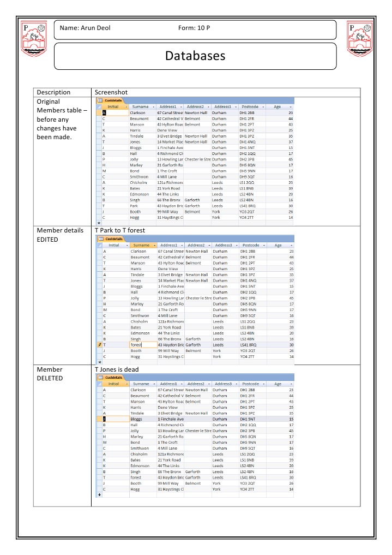The image size is (392, 555).
Task: Click the Databases title box
Action: pos(195,56)
